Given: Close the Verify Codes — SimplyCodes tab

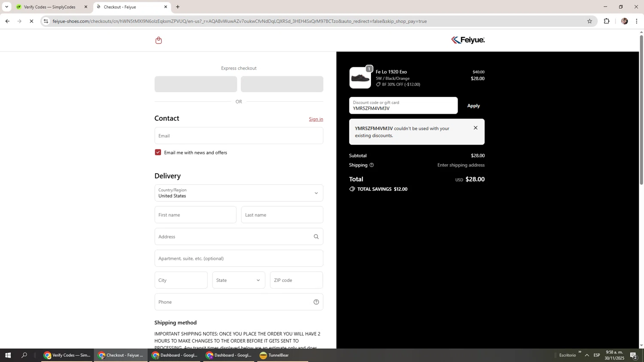Looking at the screenshot, I should [x=86, y=7].
